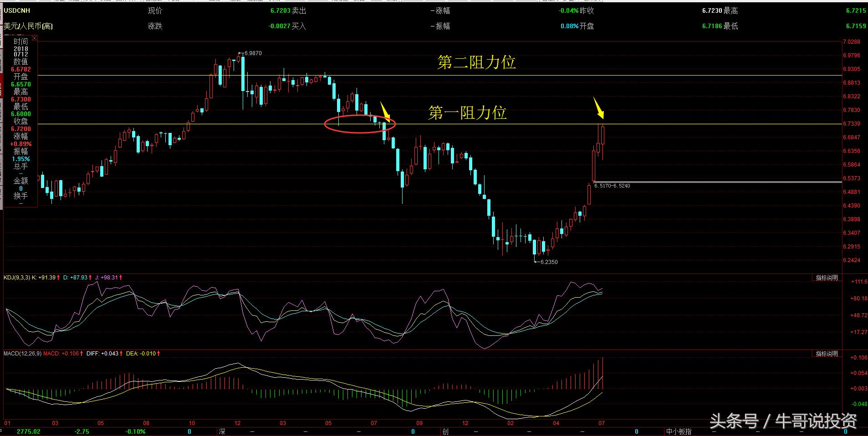The width and height of the screenshot is (868, 436).
Task: Click the 6.2350 trough price label
Action: pyautogui.click(x=549, y=262)
